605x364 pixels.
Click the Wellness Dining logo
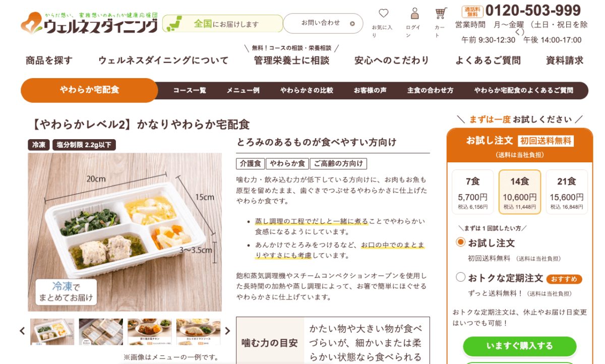click(x=89, y=23)
